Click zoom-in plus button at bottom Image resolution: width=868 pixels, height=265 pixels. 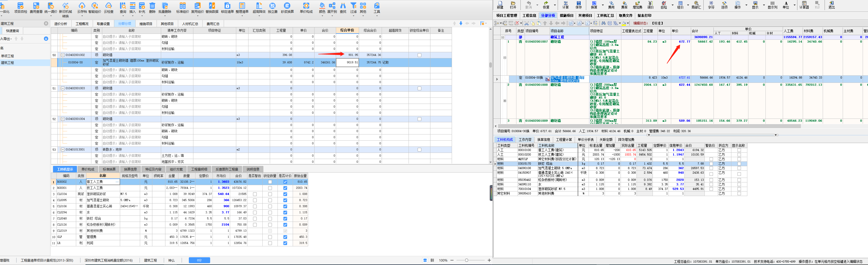click(x=489, y=260)
